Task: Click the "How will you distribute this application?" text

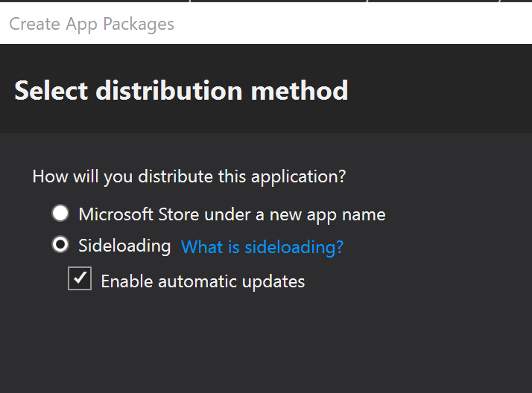Action: click(189, 176)
